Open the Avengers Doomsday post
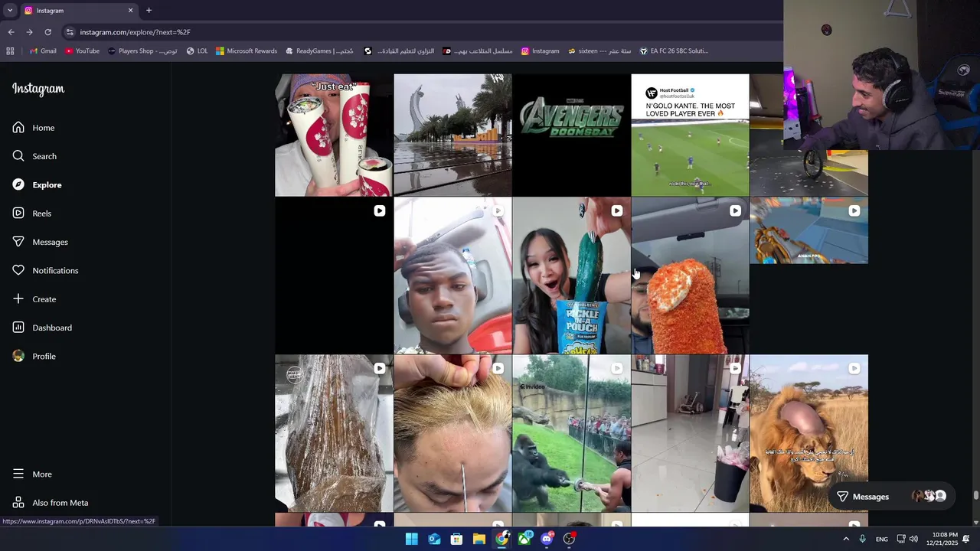This screenshot has width=980, height=551. [571, 135]
